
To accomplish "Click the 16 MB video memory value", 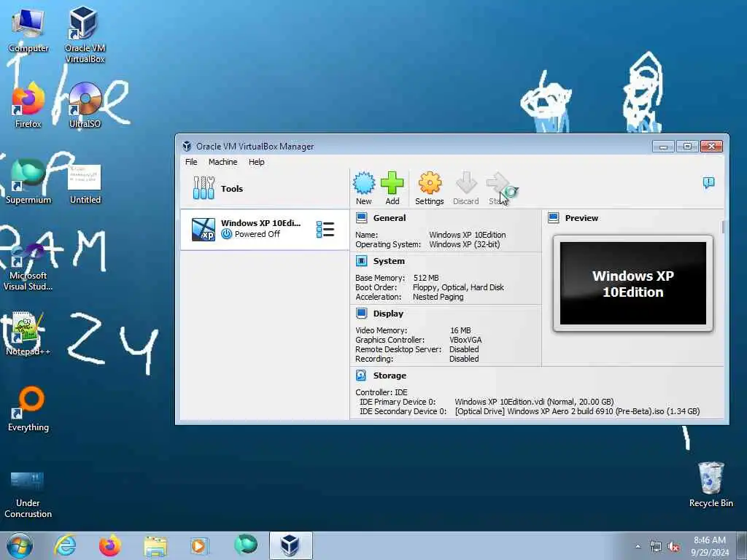I will point(460,330).
